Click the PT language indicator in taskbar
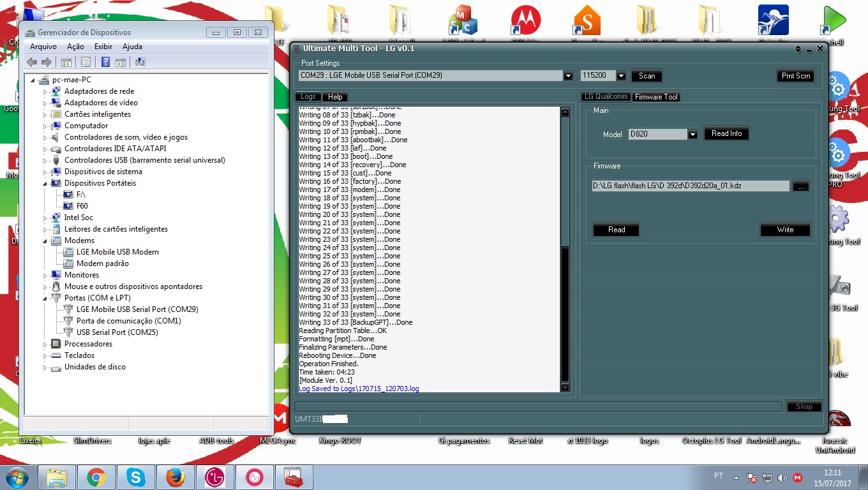This screenshot has width=868, height=490. point(719,476)
